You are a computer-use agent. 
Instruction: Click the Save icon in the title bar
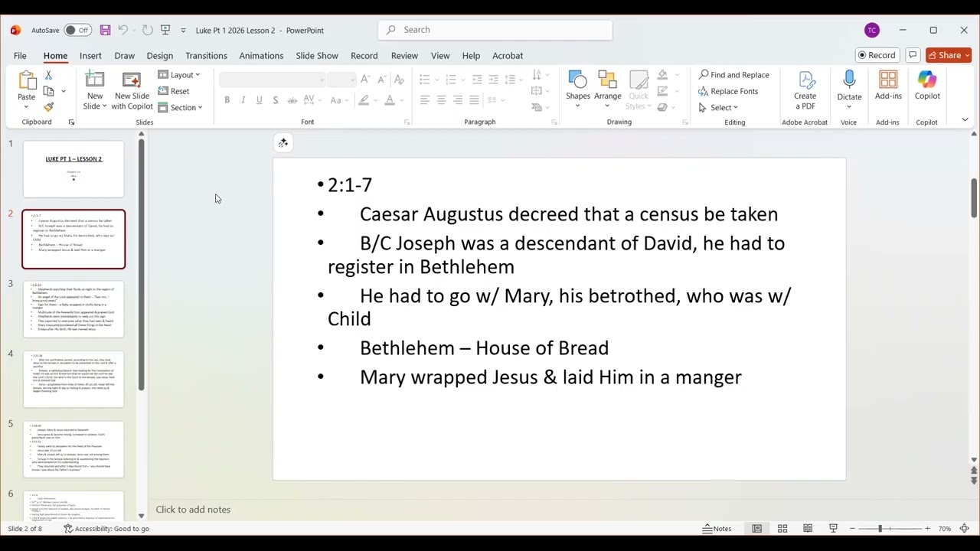pyautogui.click(x=106, y=30)
